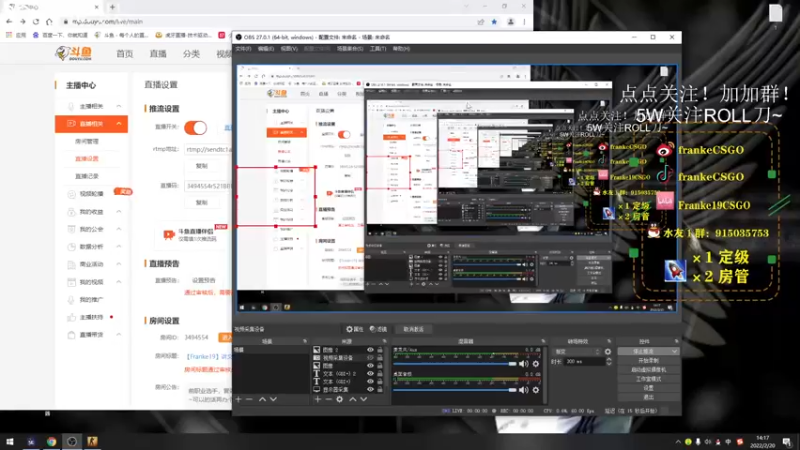The image size is (800, 450).
Task: Open OBS 设置 settings button
Action: 648,388
